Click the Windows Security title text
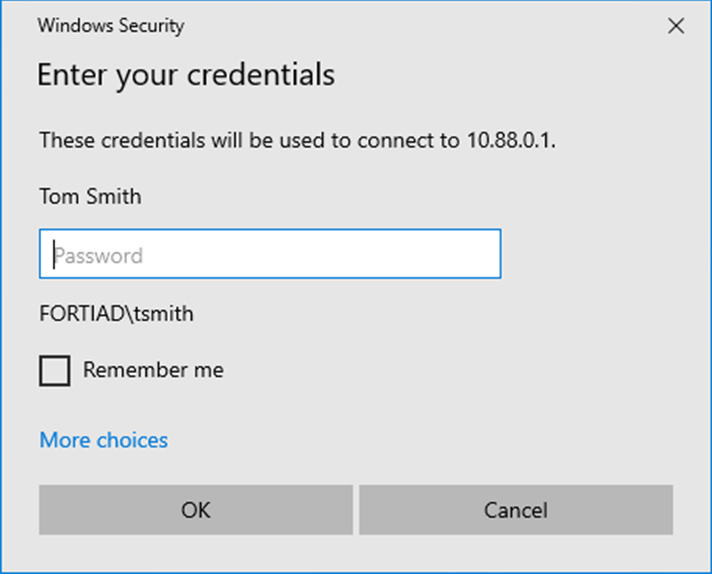 coord(111,26)
